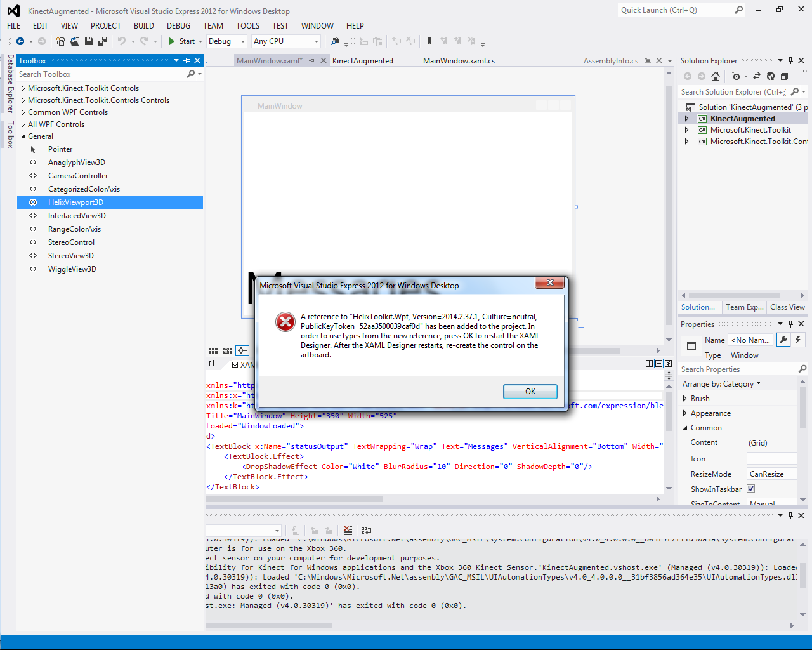Click the Save All toolbar icon
The width and height of the screenshot is (812, 650).
coord(102,41)
